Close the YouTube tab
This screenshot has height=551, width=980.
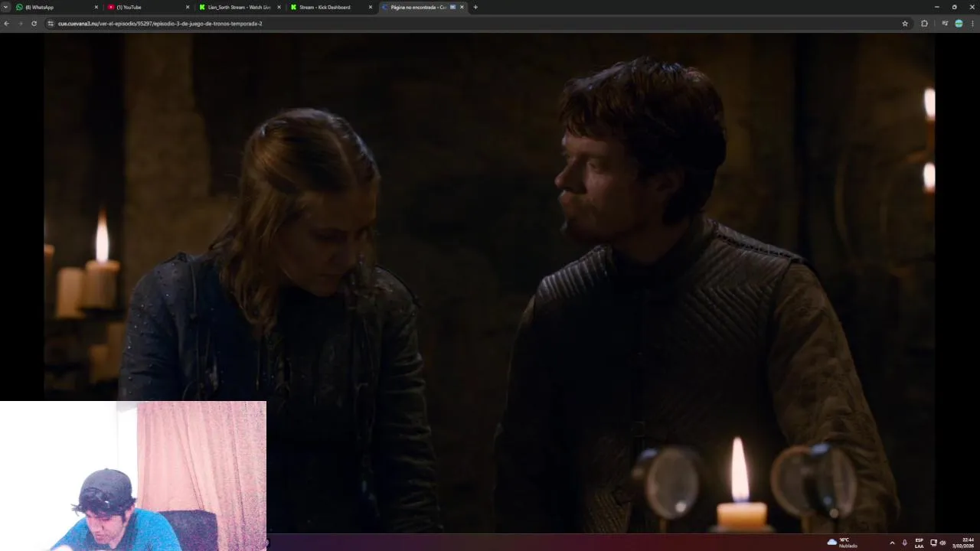point(188,7)
